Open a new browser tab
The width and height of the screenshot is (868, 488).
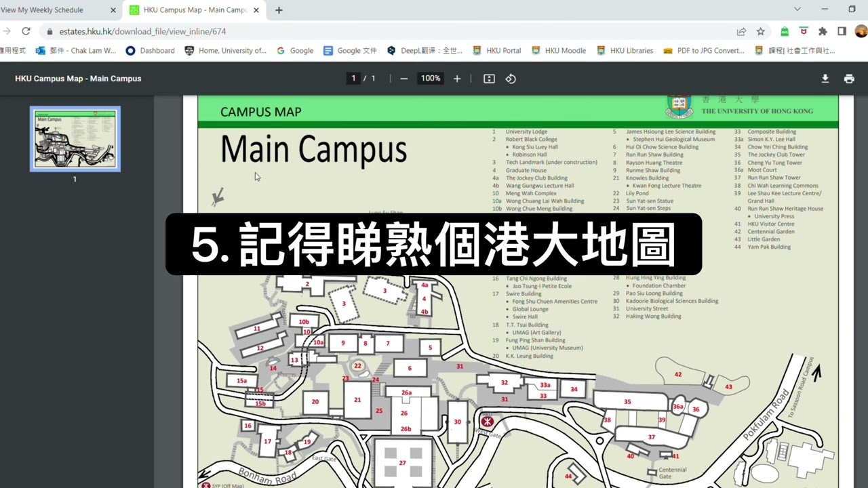(x=279, y=10)
